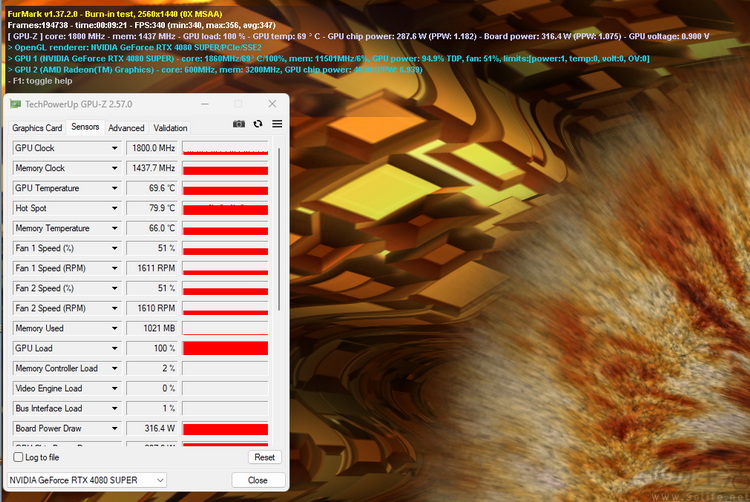Click the F1: toggle help overlay text
This screenshot has height=502, width=750.
pos(41,81)
